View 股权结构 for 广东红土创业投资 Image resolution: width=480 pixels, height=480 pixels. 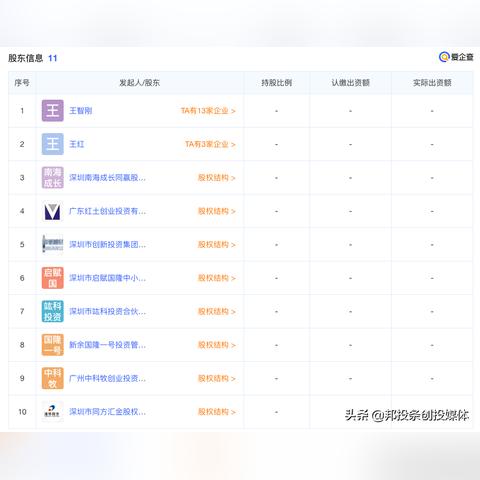[x=217, y=211]
